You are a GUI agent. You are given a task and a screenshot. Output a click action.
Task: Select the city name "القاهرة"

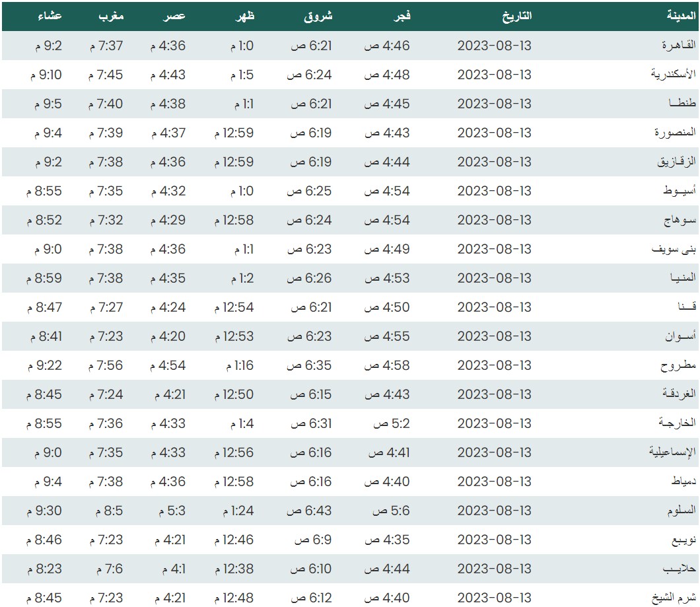tap(678, 46)
